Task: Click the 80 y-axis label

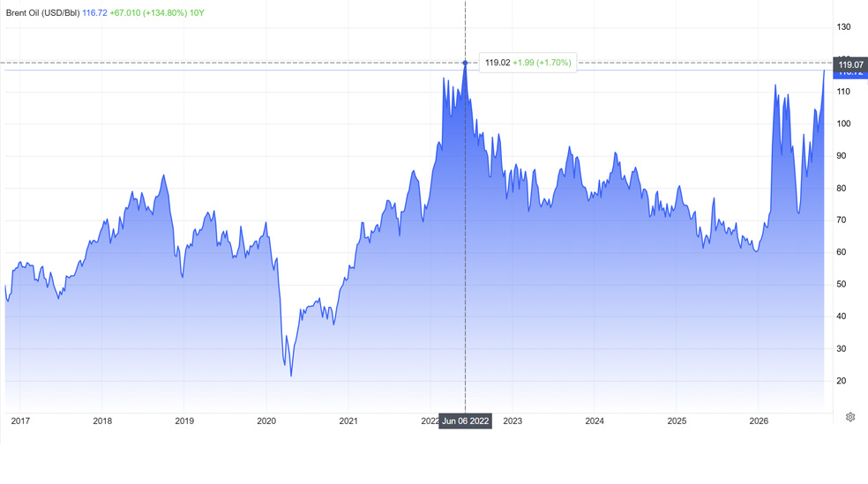Action: tap(842, 188)
